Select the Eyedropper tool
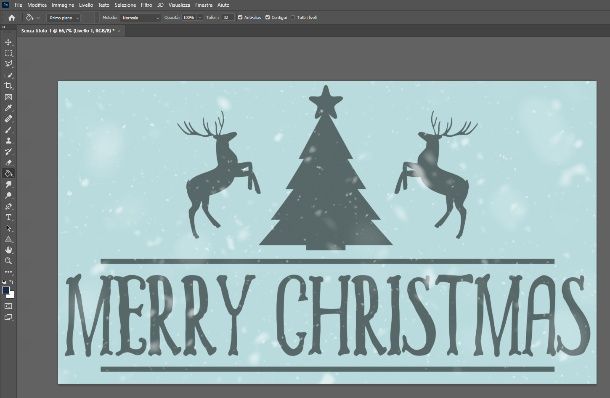The image size is (610, 398). point(9,108)
